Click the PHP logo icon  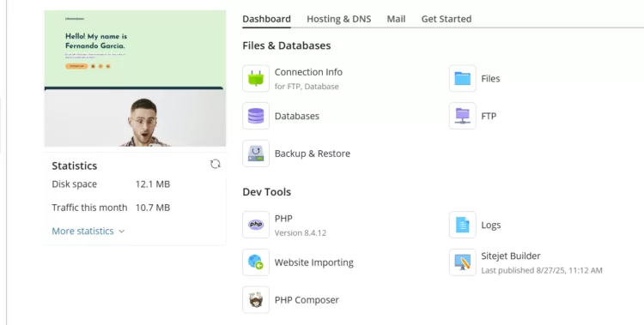click(x=256, y=225)
